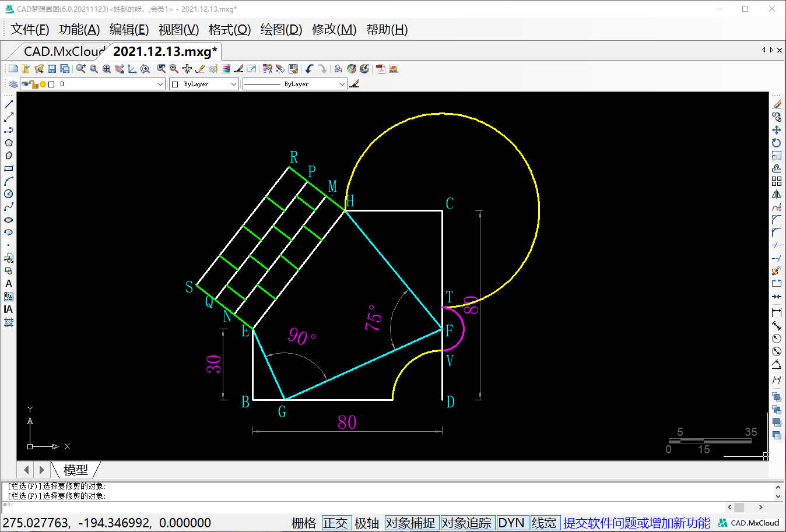This screenshot has width=786, height=532.
Task: Open the 帮助(H) menu
Action: 387,29
